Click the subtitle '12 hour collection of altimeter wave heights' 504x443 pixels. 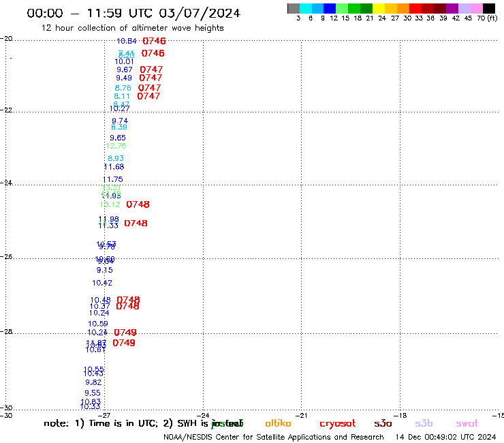pyautogui.click(x=132, y=28)
